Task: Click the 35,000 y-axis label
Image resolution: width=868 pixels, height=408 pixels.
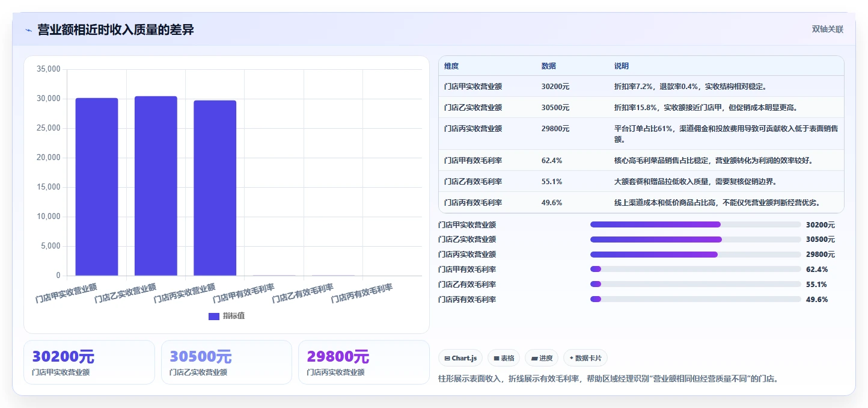Action: pyautogui.click(x=49, y=69)
